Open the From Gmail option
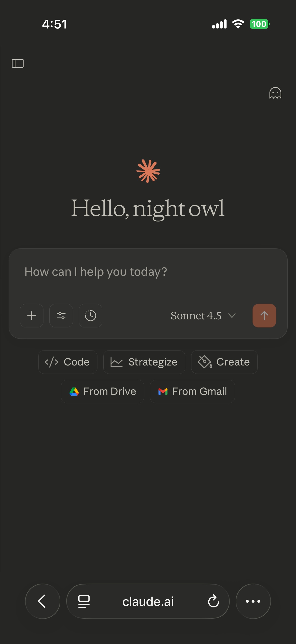Screen dimensions: 296x644 192,391
